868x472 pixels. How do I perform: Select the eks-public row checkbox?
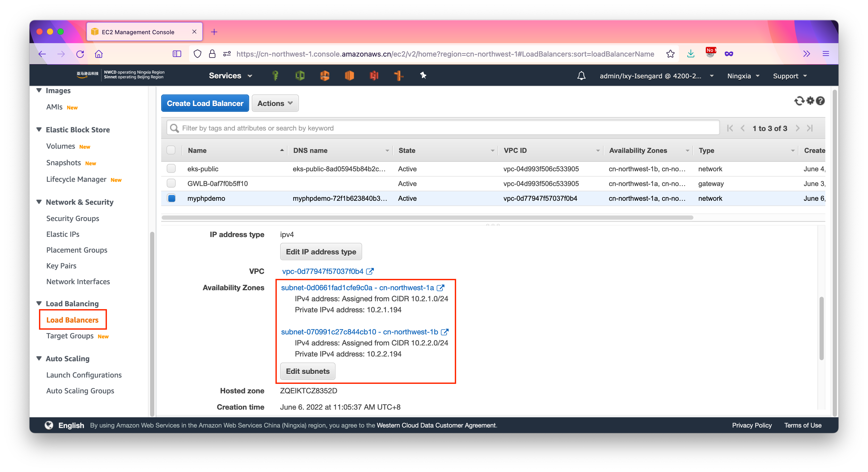[x=171, y=169]
